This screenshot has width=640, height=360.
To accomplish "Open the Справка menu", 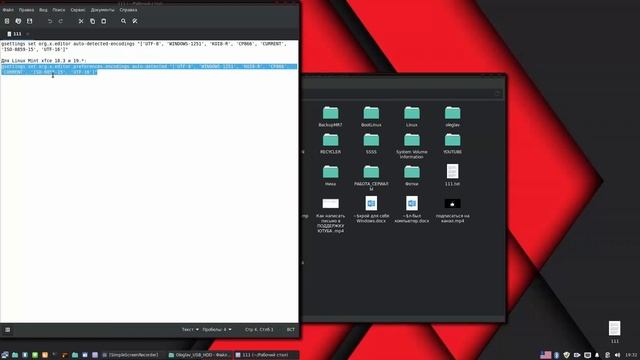I will [128, 10].
